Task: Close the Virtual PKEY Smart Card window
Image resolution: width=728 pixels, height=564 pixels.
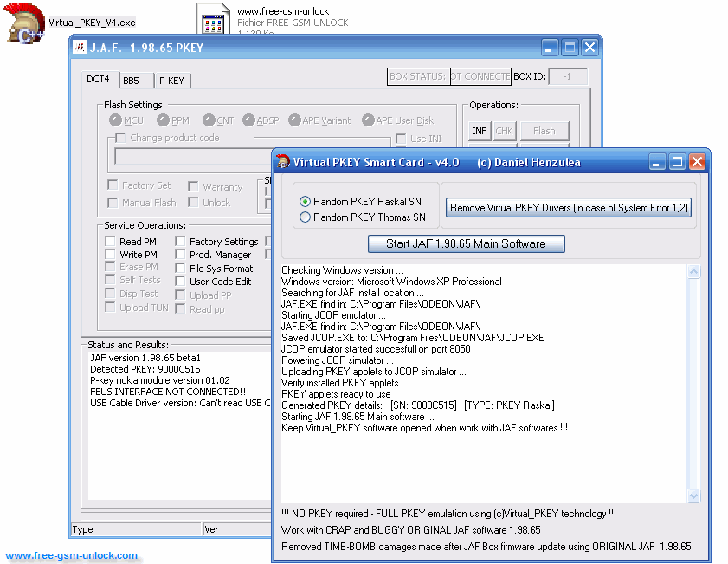Action: click(698, 162)
